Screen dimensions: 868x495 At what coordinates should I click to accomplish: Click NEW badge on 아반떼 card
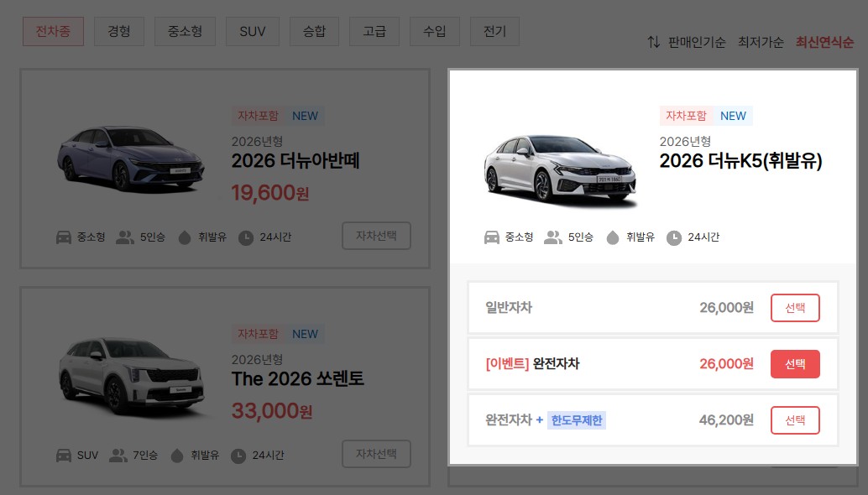pos(305,116)
